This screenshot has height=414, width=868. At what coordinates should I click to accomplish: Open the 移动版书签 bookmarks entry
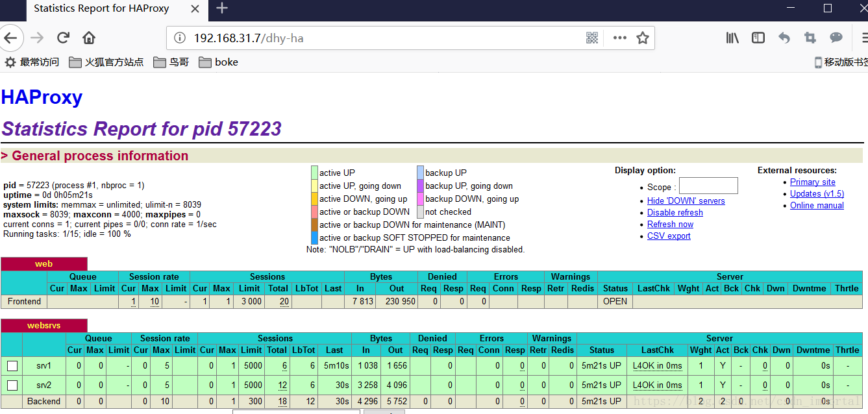click(841, 62)
